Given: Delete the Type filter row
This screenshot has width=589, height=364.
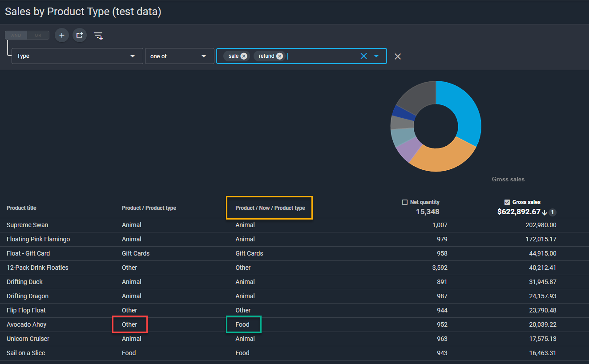Looking at the screenshot, I should click(398, 56).
